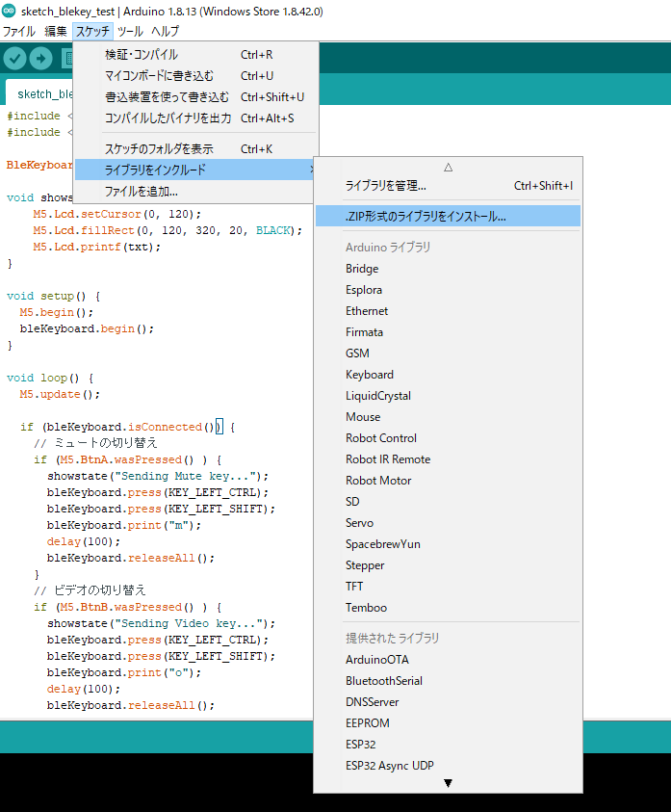Click code line 'void setup() {'
This screenshot has height=812, width=671.
click(53, 297)
